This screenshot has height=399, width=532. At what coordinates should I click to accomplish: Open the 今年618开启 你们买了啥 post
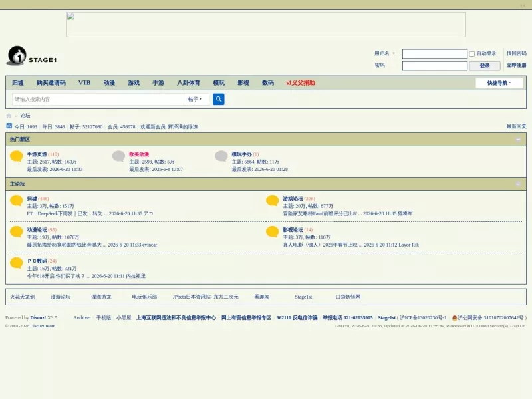[x=59, y=276]
